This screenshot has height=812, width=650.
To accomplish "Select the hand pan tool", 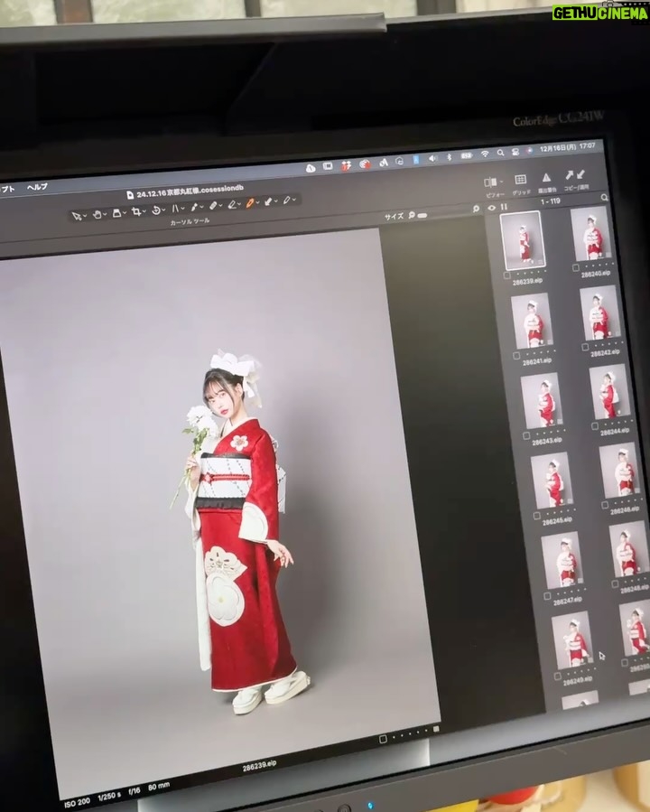I will tap(97, 214).
